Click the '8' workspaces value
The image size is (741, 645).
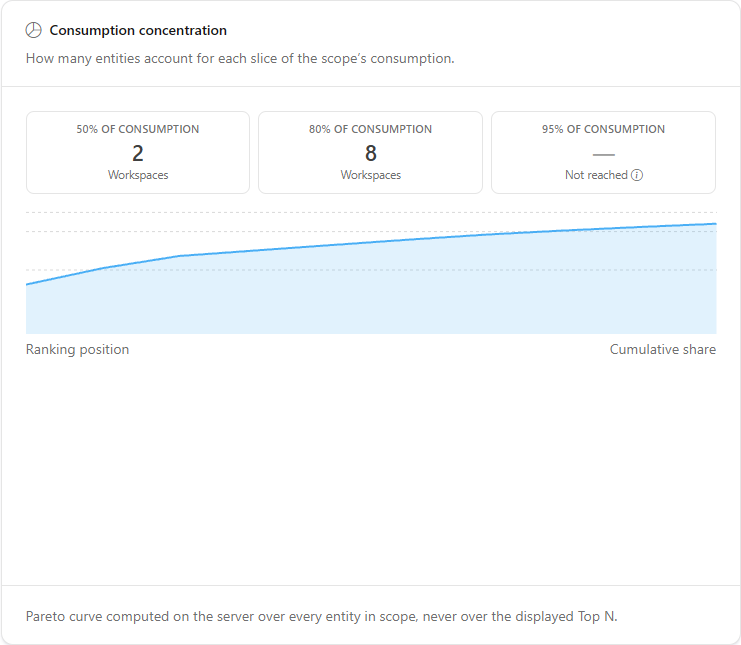(x=371, y=153)
